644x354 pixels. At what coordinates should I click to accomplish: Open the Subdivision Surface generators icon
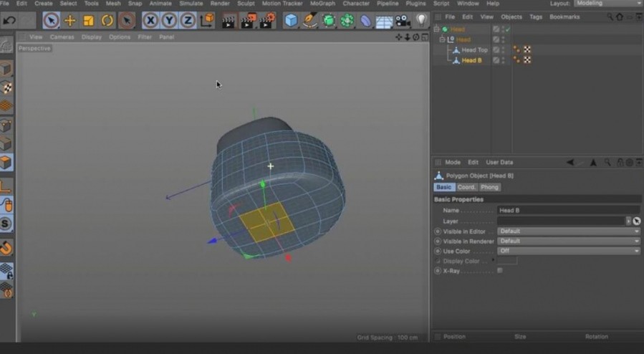click(329, 20)
